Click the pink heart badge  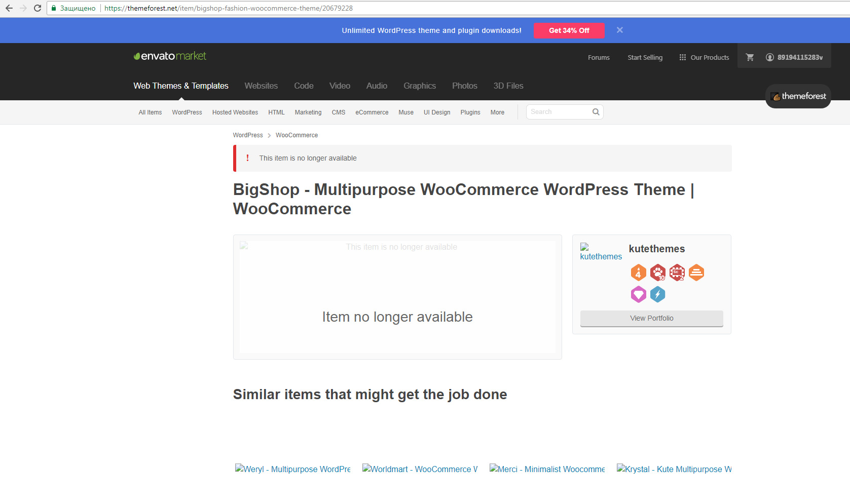pos(638,294)
